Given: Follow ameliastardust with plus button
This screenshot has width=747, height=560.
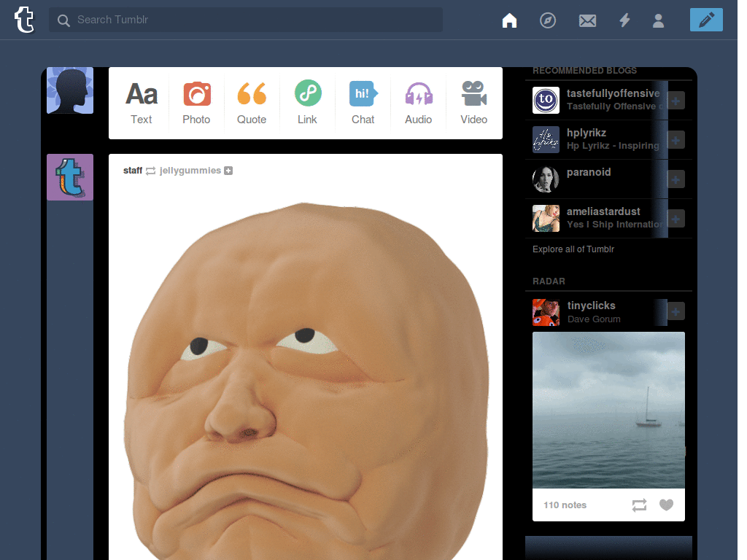Looking at the screenshot, I should (x=676, y=219).
